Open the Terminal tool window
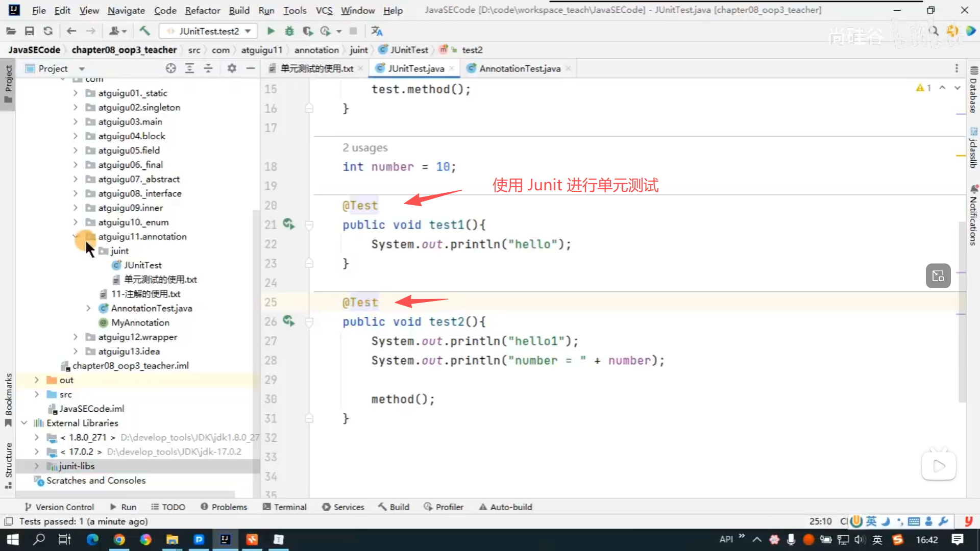The height and width of the screenshot is (551, 980). [285, 507]
